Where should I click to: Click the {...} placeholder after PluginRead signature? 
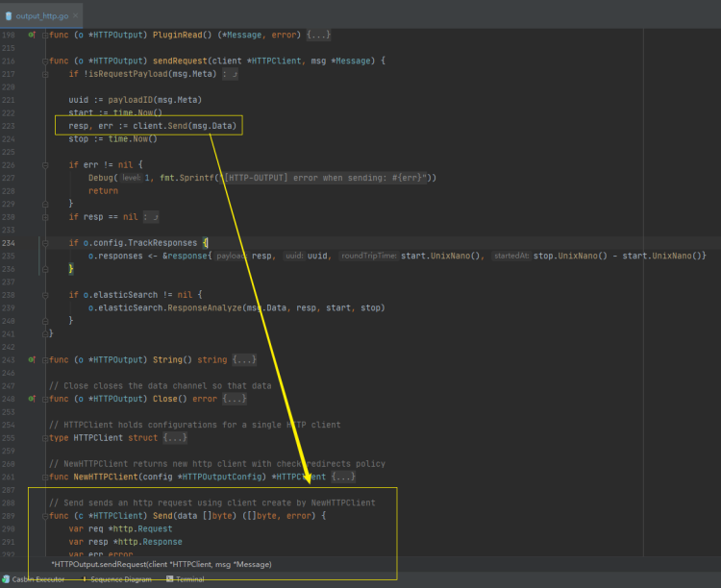[x=318, y=35]
